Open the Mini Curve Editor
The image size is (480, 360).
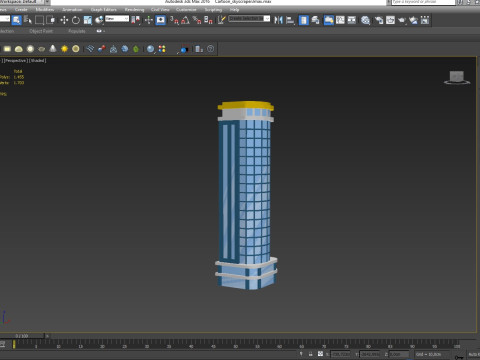click(2, 344)
